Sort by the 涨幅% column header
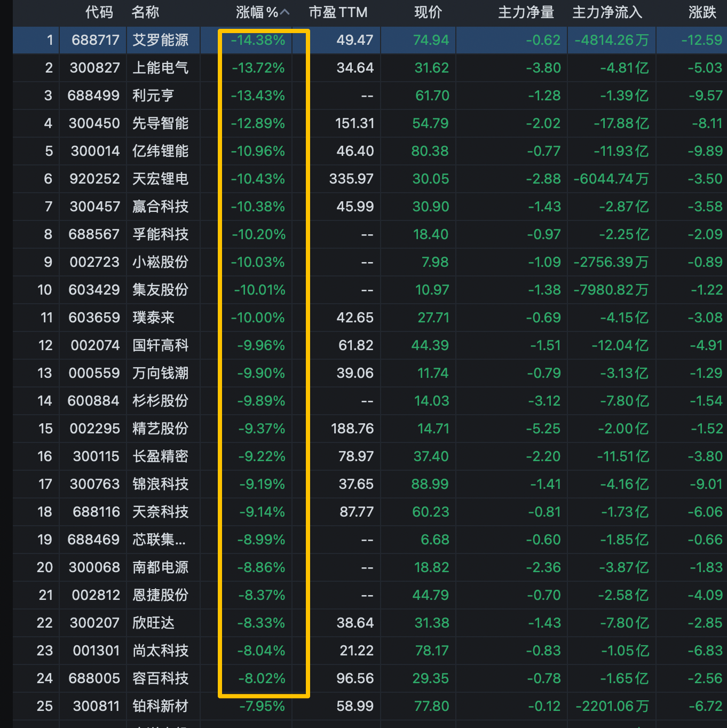This screenshot has width=727, height=728. pos(257,12)
